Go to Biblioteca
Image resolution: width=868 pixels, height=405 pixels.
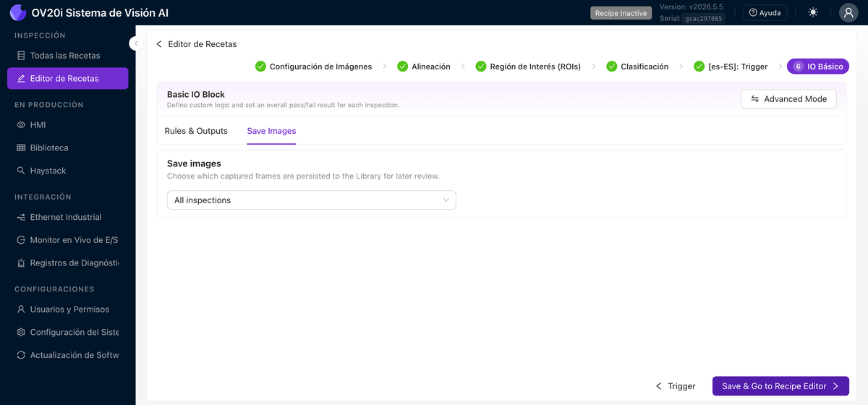[x=68, y=148]
